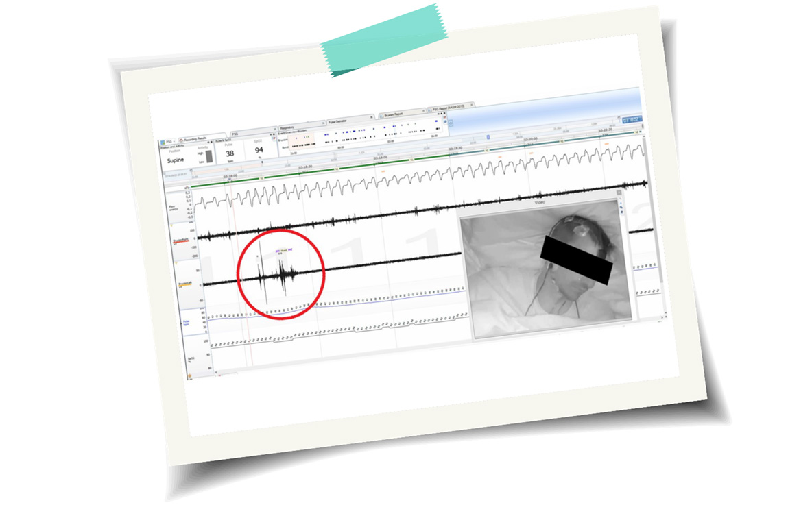Move the blue handle on the overview timeline
The width and height of the screenshot is (812, 505).
tap(488, 137)
